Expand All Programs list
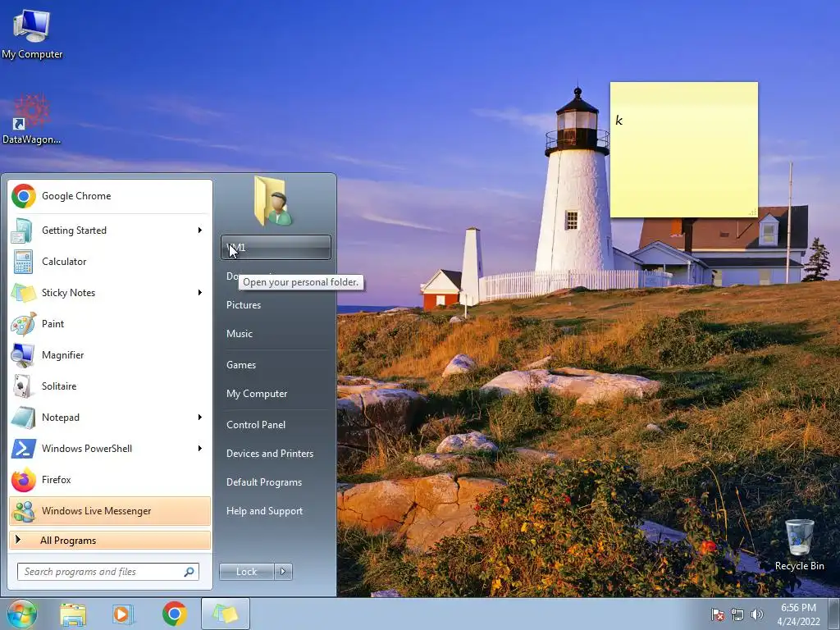 pos(110,540)
